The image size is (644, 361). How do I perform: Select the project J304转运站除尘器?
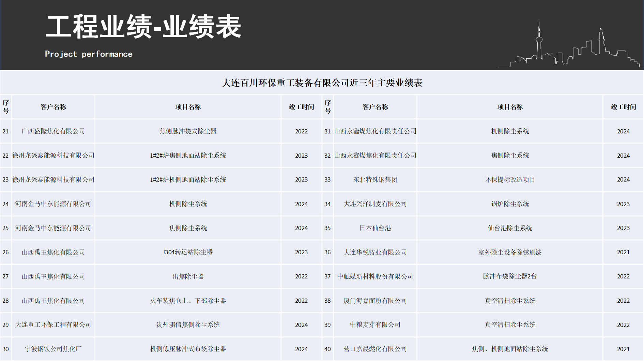click(188, 252)
